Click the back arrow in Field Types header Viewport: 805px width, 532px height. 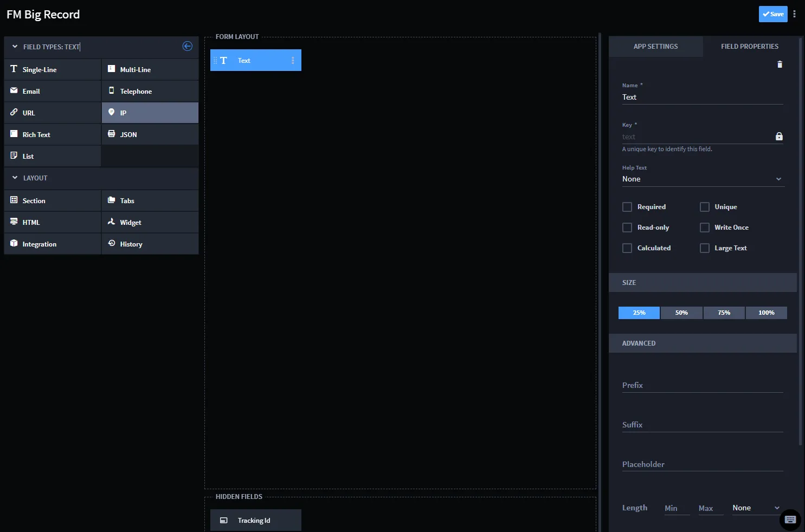click(188, 46)
